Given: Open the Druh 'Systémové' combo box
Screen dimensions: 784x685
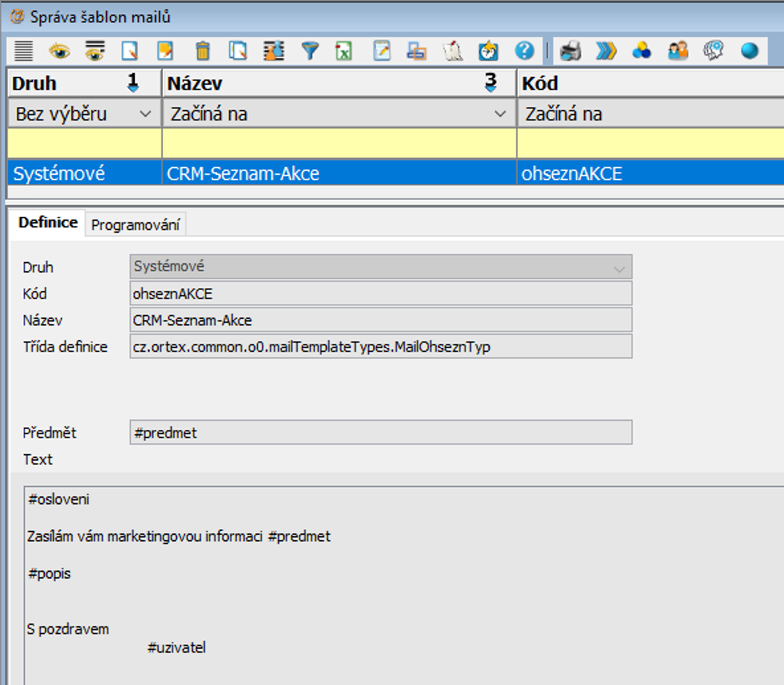Looking at the screenshot, I should [x=381, y=267].
